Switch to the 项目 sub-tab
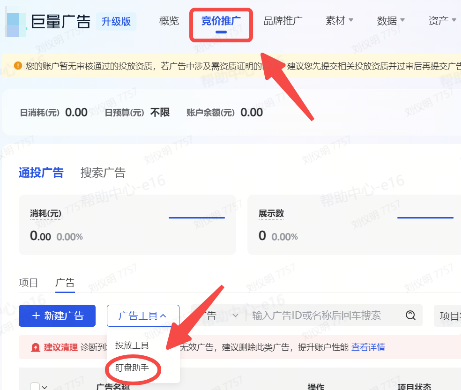 click(28, 283)
